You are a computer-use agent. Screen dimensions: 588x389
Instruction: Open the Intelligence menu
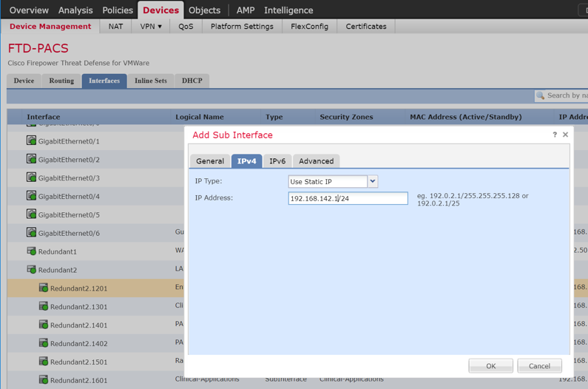288,10
